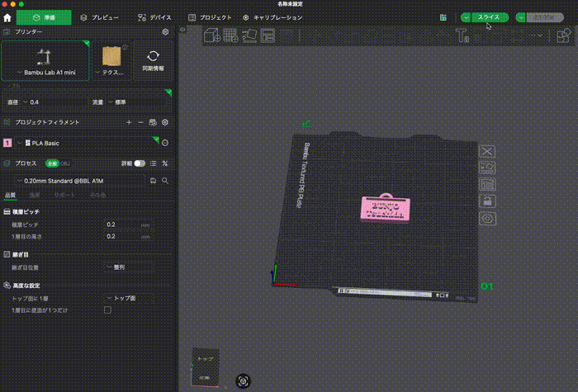578x392 pixels.
Task: Click the plus icon to add filament
Action: [x=129, y=122]
